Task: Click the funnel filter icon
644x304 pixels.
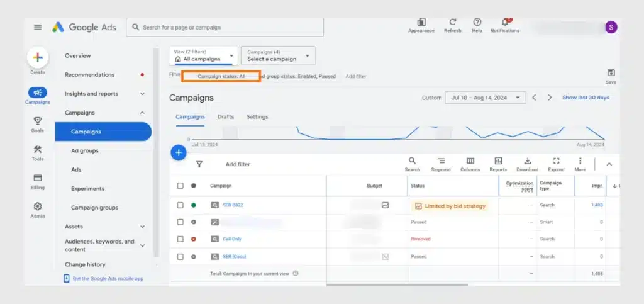Action: [x=199, y=164]
